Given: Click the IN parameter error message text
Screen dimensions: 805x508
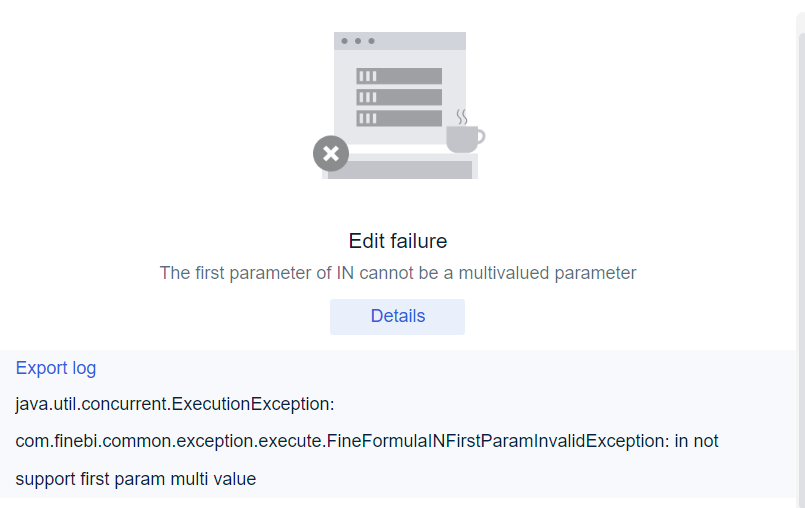Looking at the screenshot, I should [x=397, y=272].
